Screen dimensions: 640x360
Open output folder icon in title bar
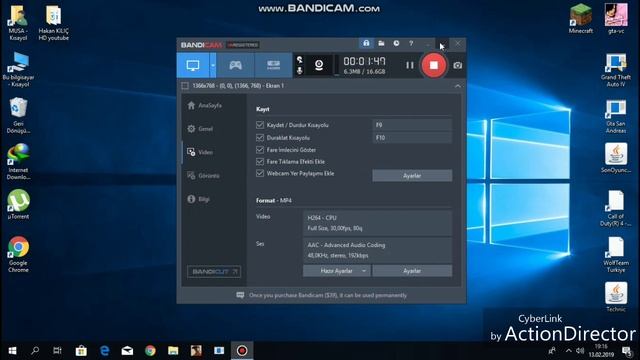pyautogui.click(x=381, y=43)
